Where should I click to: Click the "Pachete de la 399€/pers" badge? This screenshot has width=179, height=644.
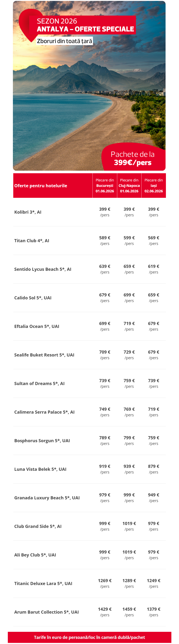[132, 158]
